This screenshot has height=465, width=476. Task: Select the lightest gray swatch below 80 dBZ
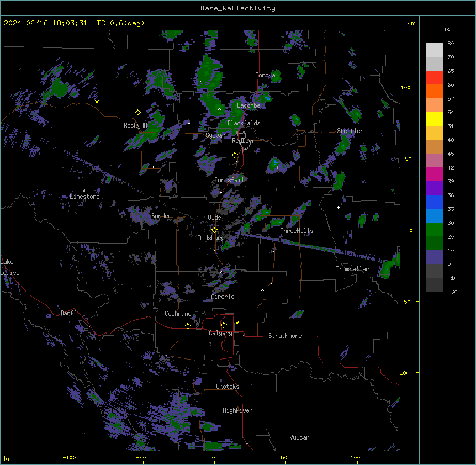pyautogui.click(x=434, y=50)
